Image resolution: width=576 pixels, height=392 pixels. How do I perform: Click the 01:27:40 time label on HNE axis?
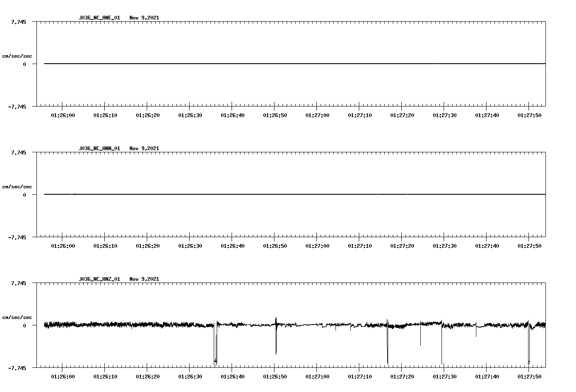click(x=487, y=115)
